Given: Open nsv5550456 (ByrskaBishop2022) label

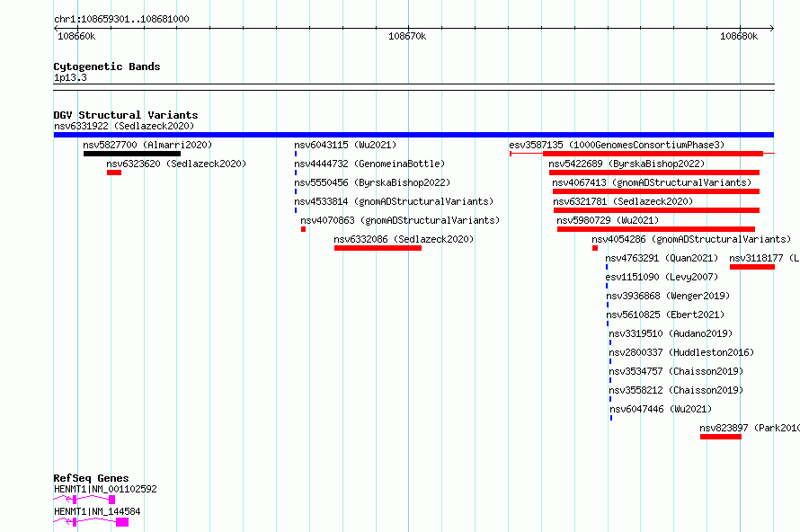Looking at the screenshot, I should coord(372,182).
